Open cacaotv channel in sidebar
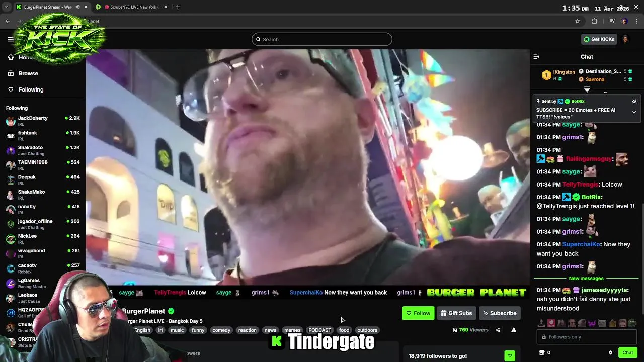 pyautogui.click(x=43, y=268)
